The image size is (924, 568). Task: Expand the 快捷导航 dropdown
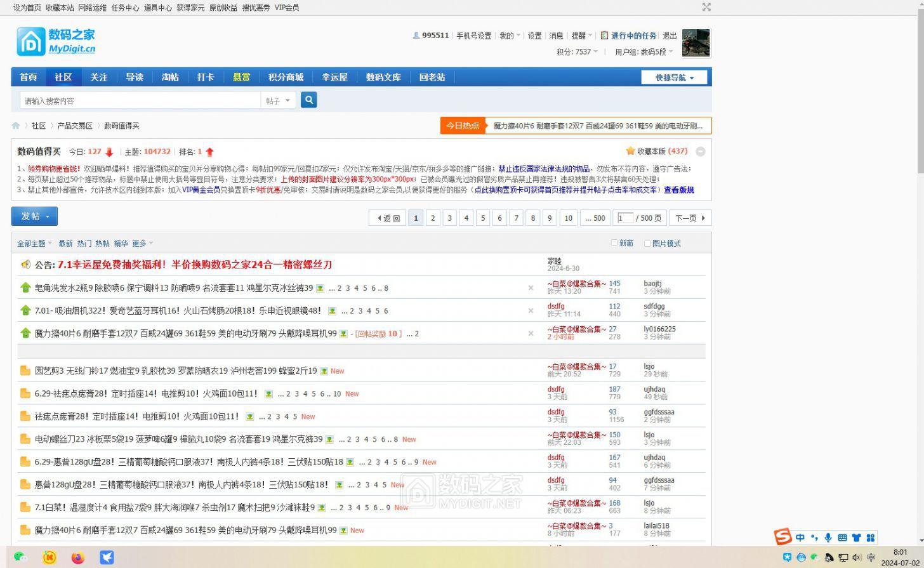[674, 77]
